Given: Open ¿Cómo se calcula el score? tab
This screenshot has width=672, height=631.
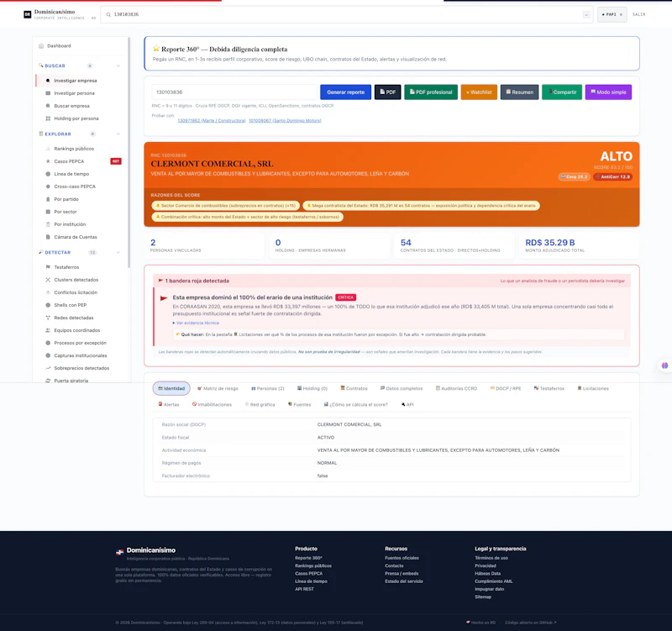Looking at the screenshot, I should pos(355,404).
